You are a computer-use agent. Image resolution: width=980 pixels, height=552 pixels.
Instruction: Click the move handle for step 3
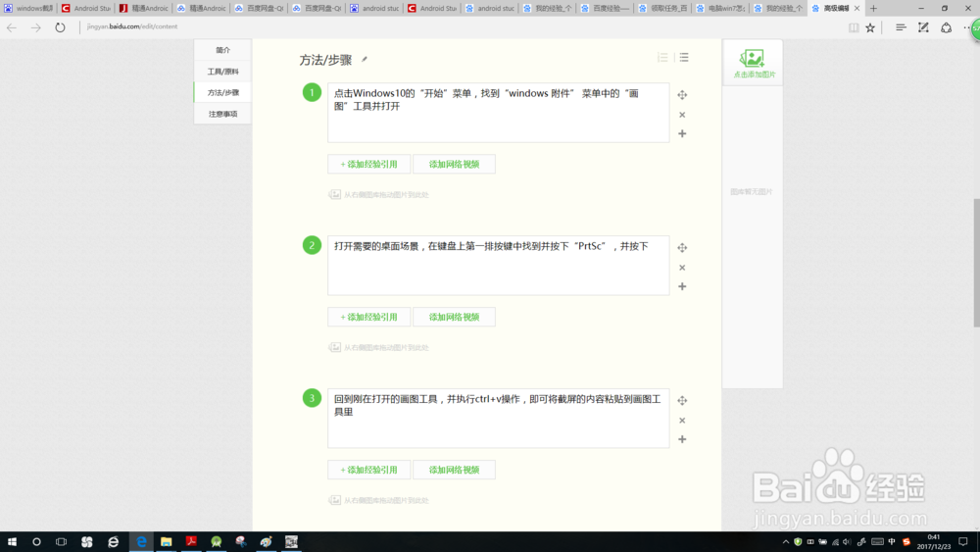pos(682,401)
